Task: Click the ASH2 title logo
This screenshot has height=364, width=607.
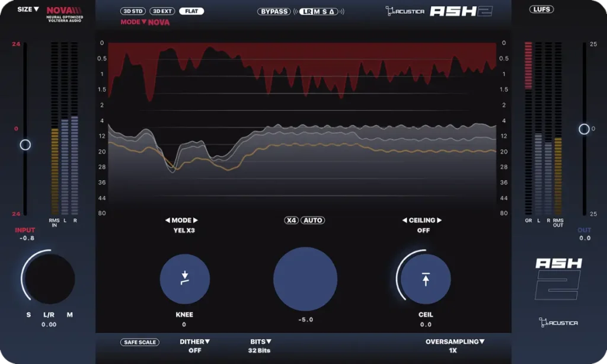Action: (x=461, y=11)
